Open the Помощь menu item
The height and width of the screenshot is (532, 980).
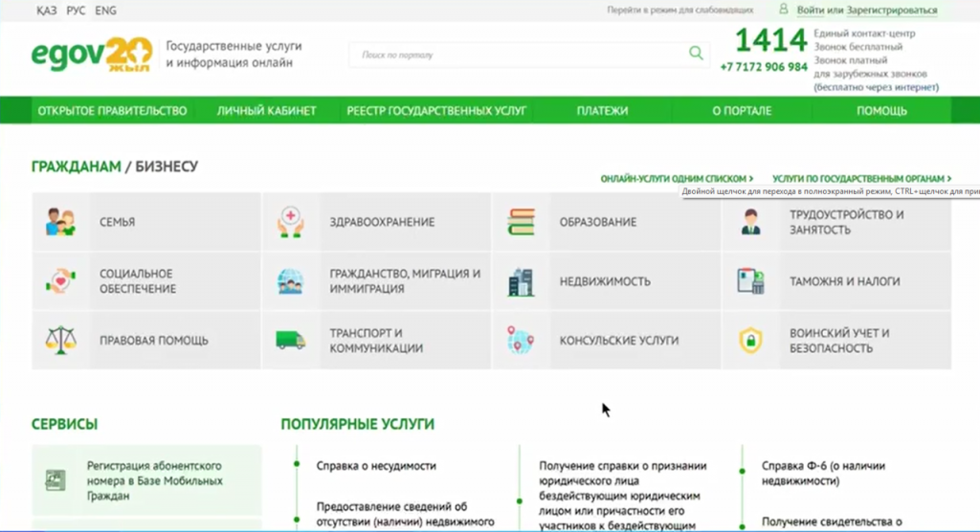[x=881, y=111]
